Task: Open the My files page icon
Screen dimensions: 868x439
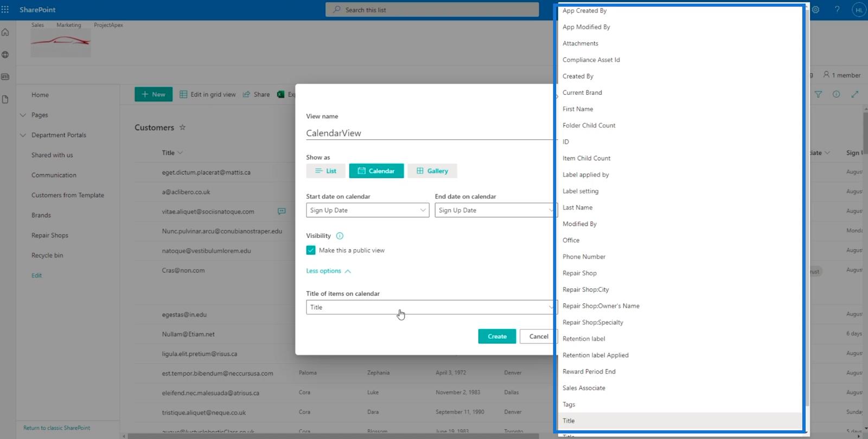Action: [x=5, y=99]
